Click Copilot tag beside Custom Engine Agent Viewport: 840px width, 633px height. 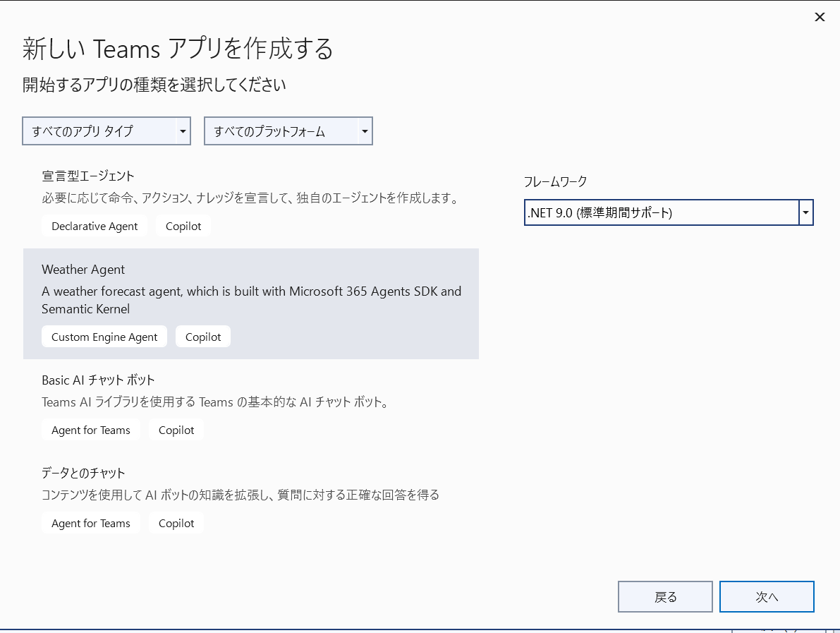[203, 337]
